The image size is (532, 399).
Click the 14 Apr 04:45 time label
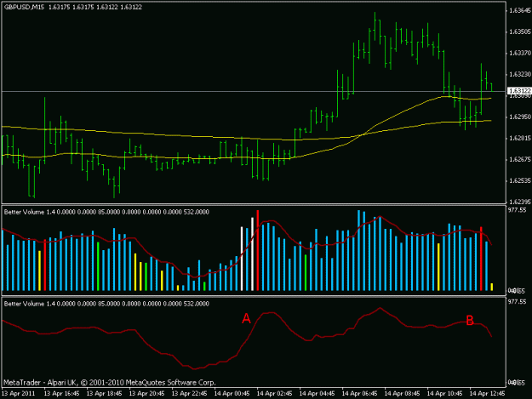(x=317, y=394)
